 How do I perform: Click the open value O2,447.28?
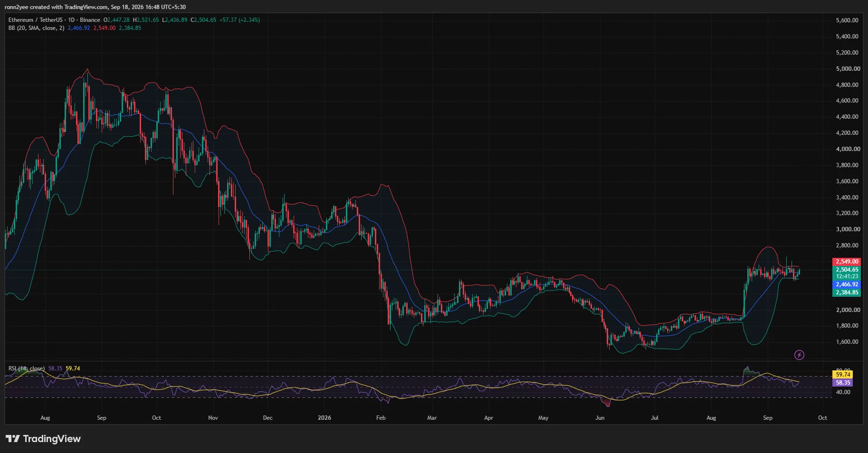coord(116,20)
